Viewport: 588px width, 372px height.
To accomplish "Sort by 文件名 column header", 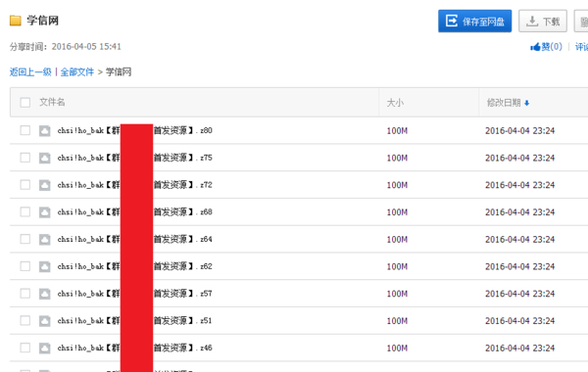I will (x=52, y=102).
